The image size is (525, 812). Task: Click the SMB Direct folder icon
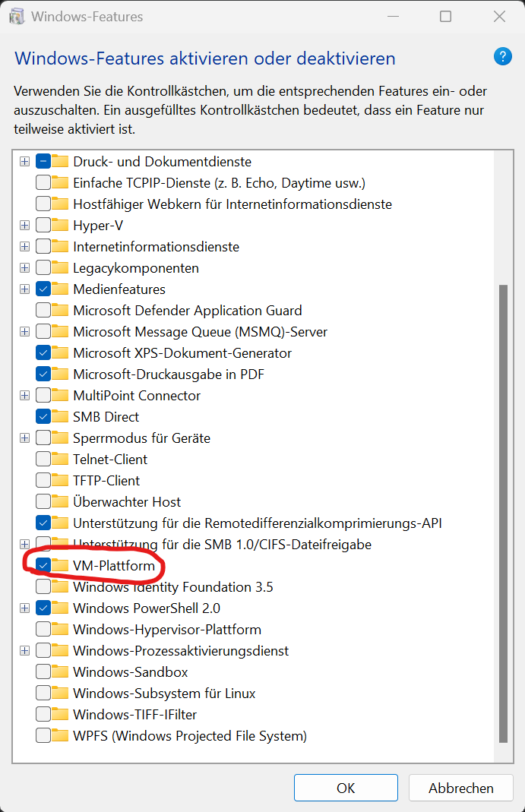pyautogui.click(x=60, y=416)
